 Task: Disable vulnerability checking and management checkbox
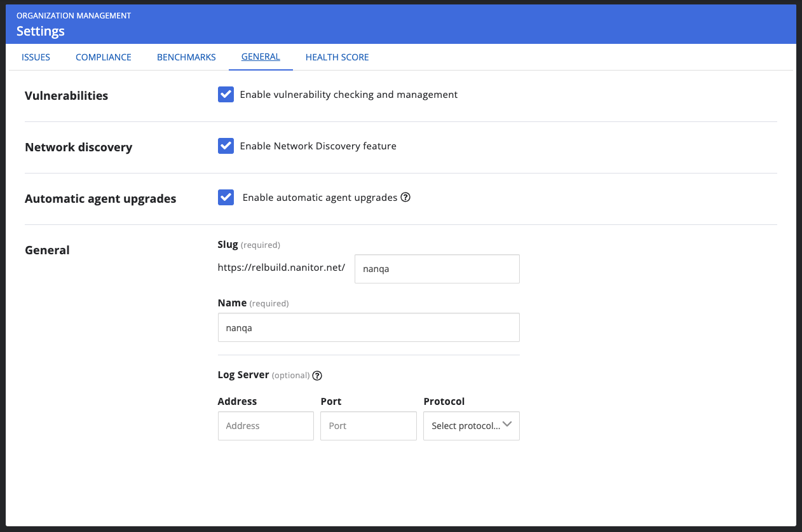click(226, 95)
